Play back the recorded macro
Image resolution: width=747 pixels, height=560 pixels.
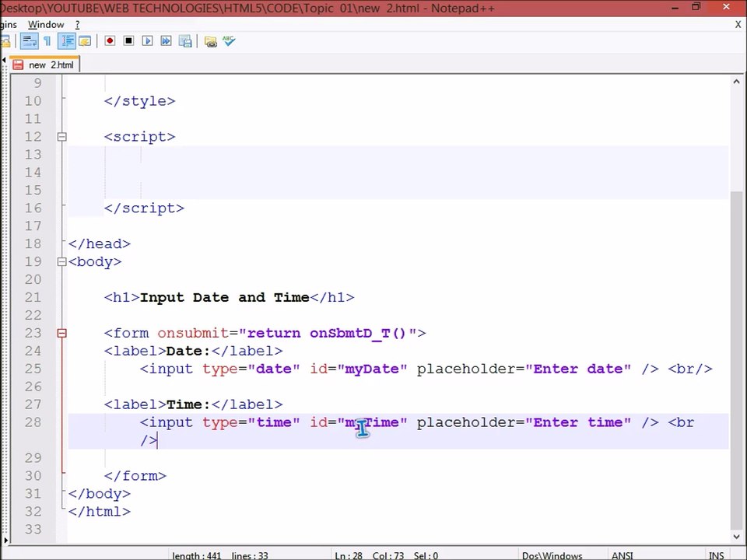(x=147, y=41)
